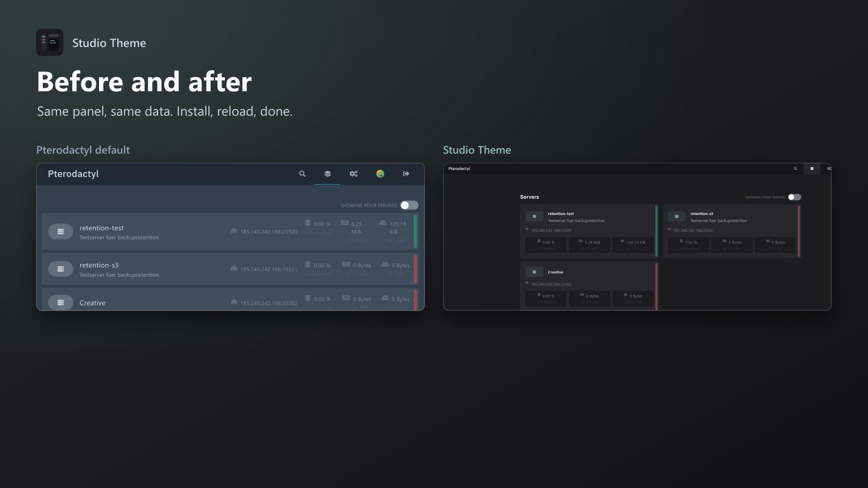
Task: Open search in the Studio Theme panel
Action: (795, 169)
